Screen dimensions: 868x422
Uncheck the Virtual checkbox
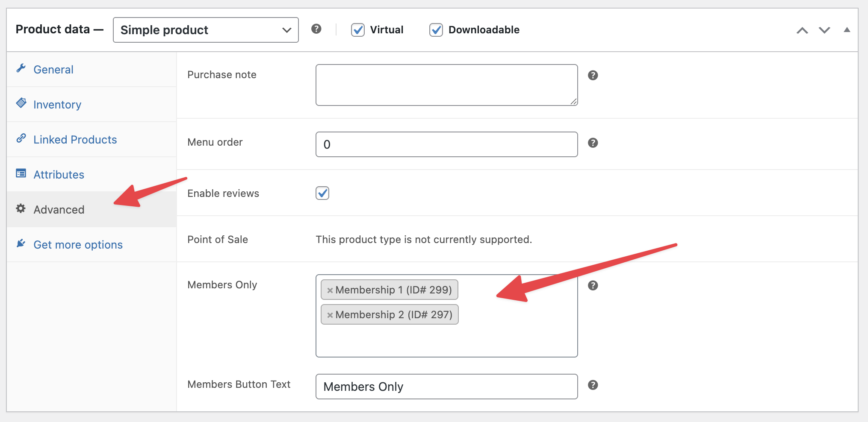(x=357, y=30)
